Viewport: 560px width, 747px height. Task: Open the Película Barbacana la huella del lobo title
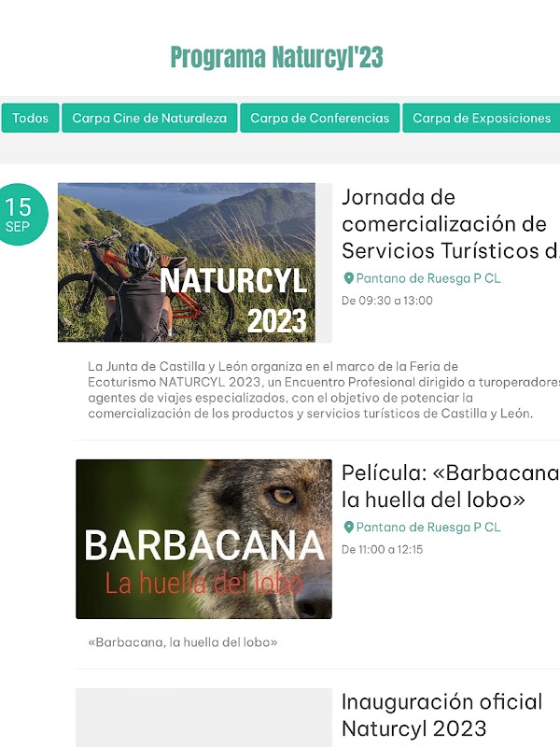(451, 486)
